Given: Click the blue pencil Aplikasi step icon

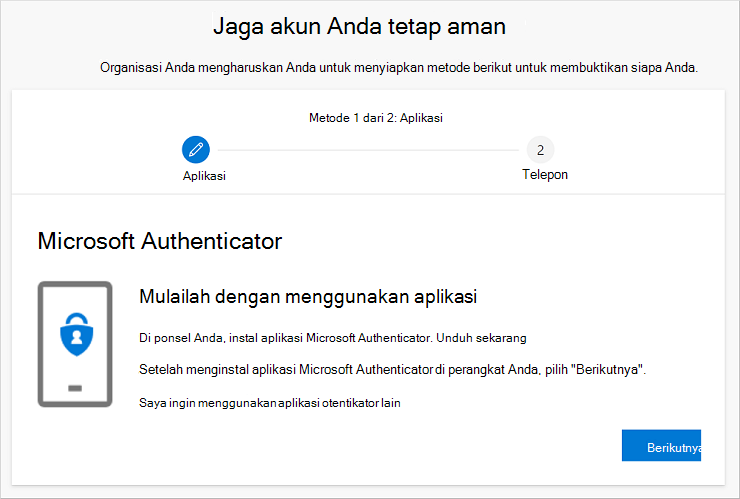Looking at the screenshot, I should tap(196, 150).
